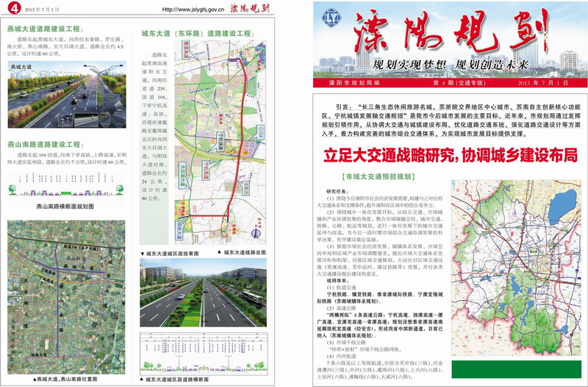Open the 城东大道 route overview map
This screenshot has height=387, width=588.
coord(220,142)
